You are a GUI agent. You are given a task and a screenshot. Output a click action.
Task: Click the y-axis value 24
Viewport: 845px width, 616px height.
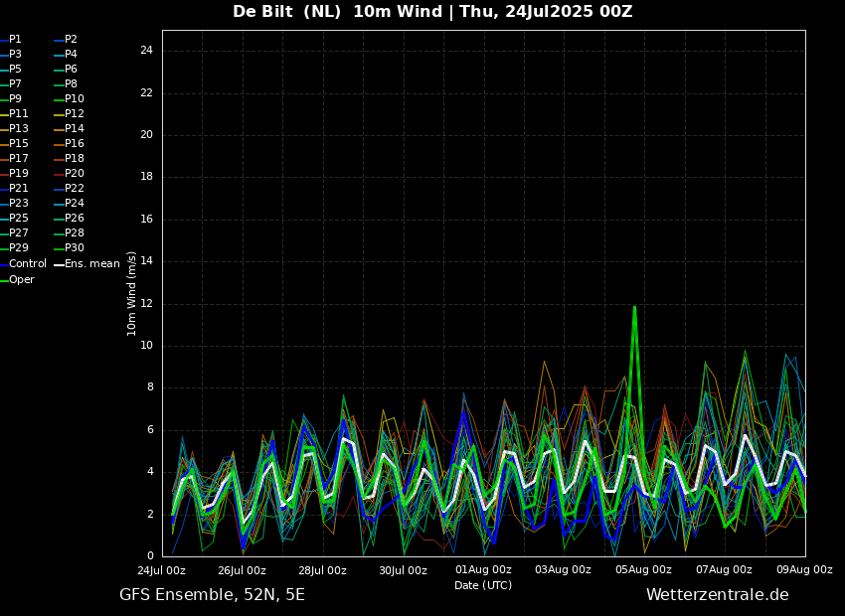tap(146, 51)
